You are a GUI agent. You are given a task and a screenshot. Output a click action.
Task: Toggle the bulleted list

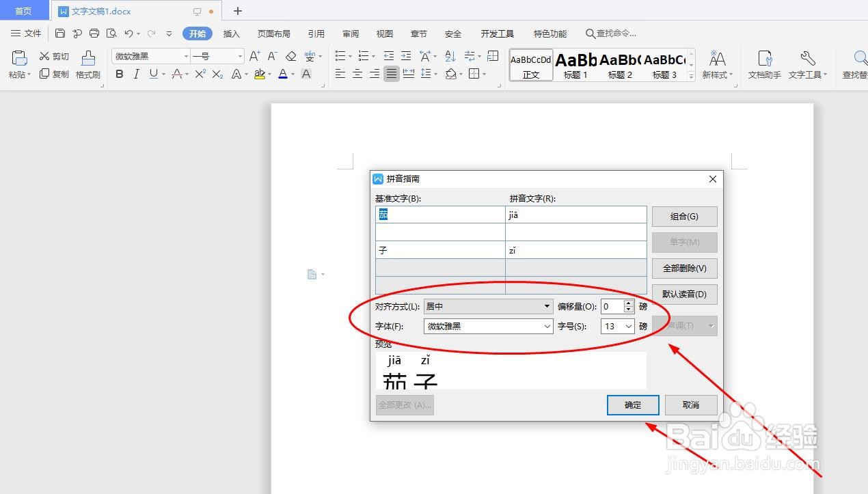[x=340, y=56]
